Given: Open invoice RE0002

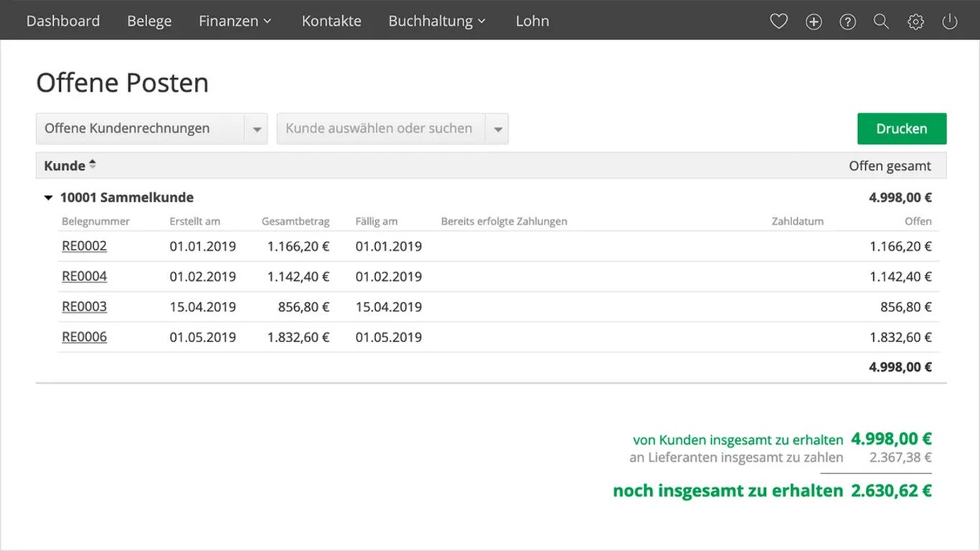Looking at the screenshot, I should 85,246.
